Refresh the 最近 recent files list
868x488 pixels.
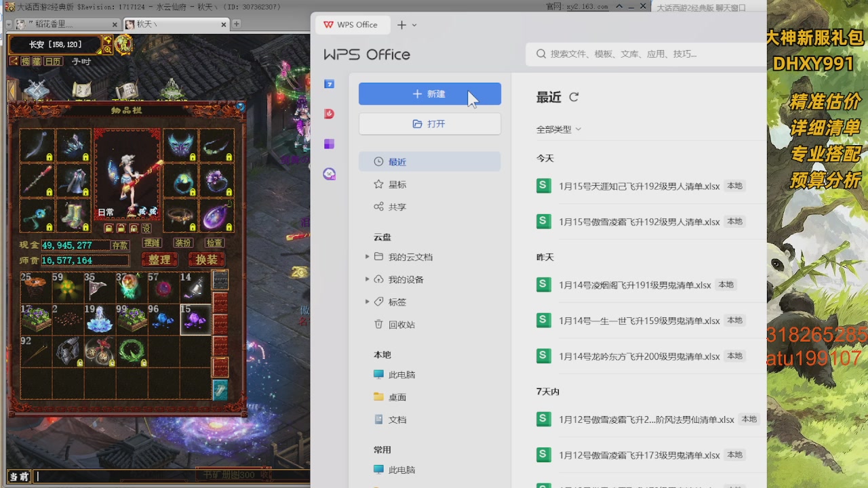click(574, 97)
